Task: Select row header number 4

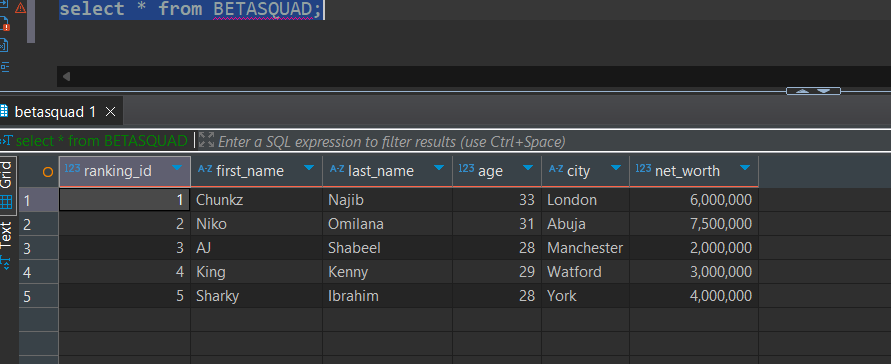Action: point(39,272)
